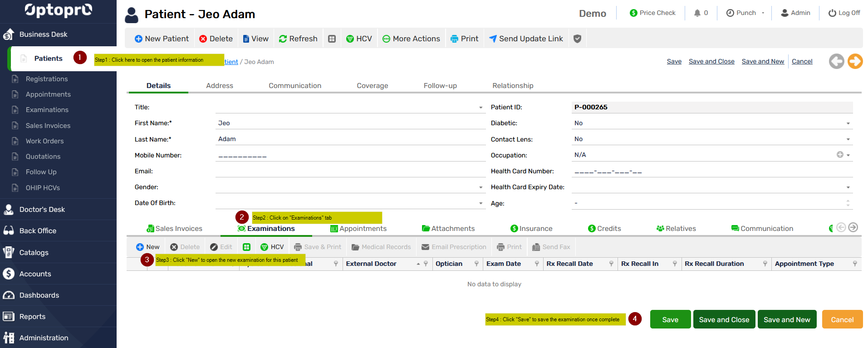Image resolution: width=868 pixels, height=348 pixels.
Task: Open filter for Exam Date column
Action: point(537,264)
